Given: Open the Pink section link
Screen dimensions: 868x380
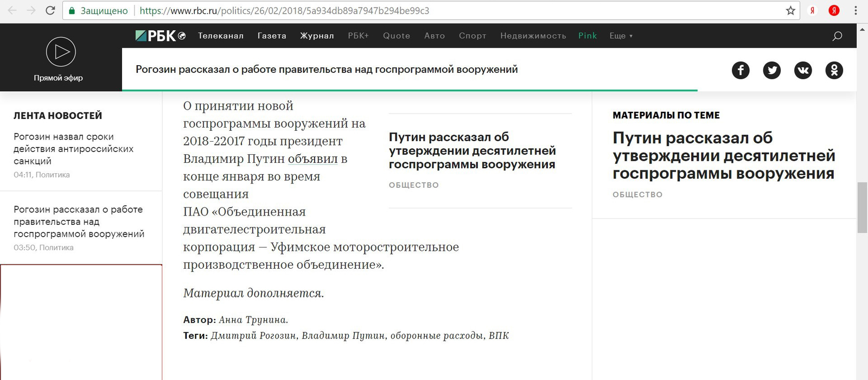Looking at the screenshot, I should pos(588,36).
